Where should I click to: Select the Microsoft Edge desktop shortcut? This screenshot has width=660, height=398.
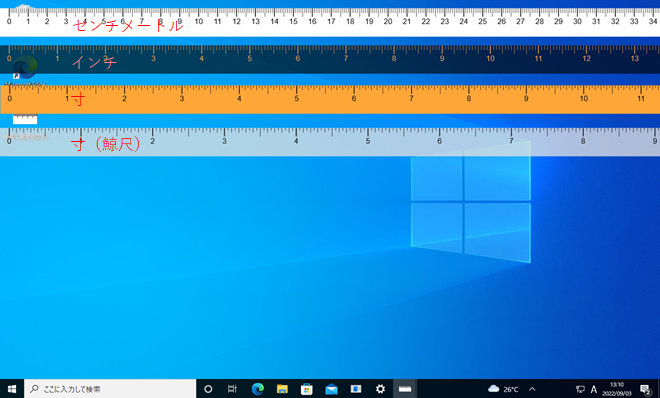24,70
